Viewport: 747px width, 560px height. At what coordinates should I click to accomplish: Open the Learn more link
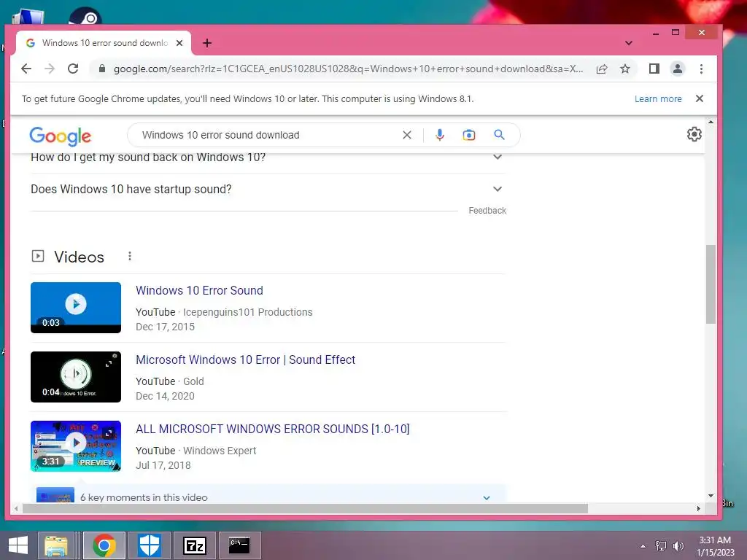point(658,98)
